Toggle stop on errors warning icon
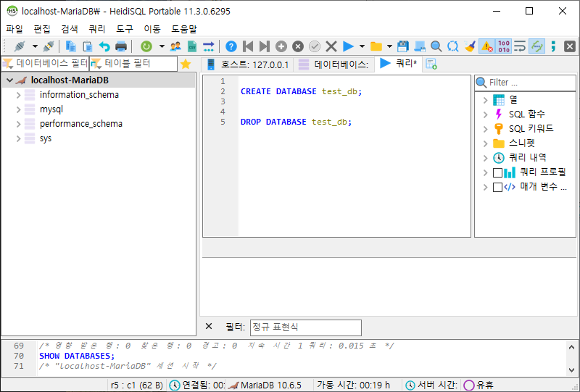This screenshot has height=392, width=580. (x=486, y=46)
